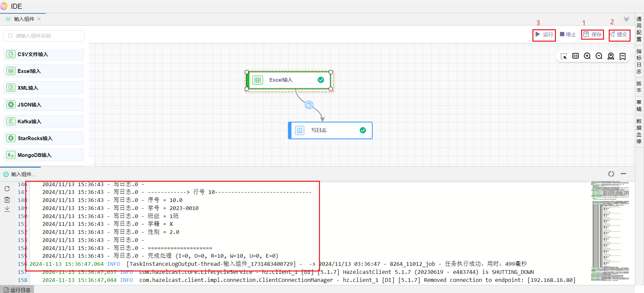Click log line with 序号 = 10.0
This screenshot has height=293, width=644.
tap(112, 200)
